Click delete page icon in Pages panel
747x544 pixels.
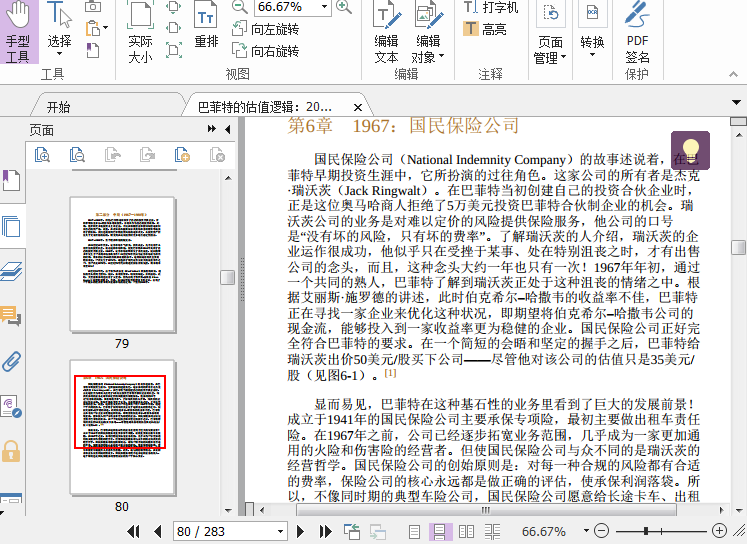click(x=217, y=155)
